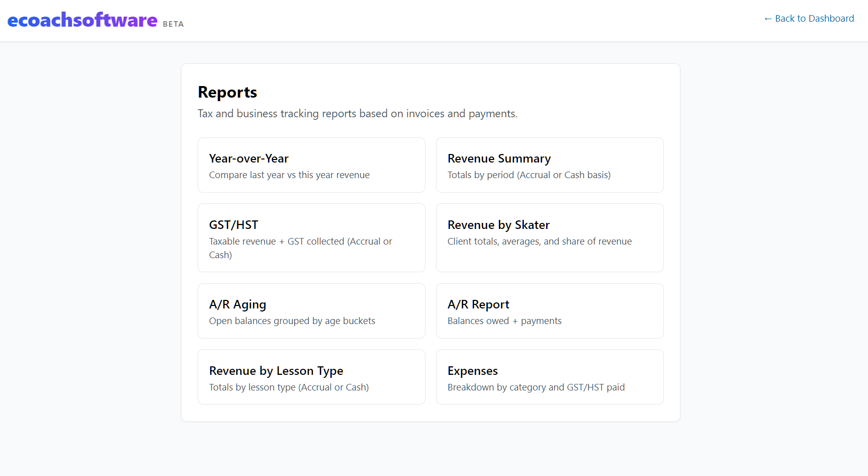Click the report describing GST/HST paid by category

pyautogui.click(x=549, y=376)
